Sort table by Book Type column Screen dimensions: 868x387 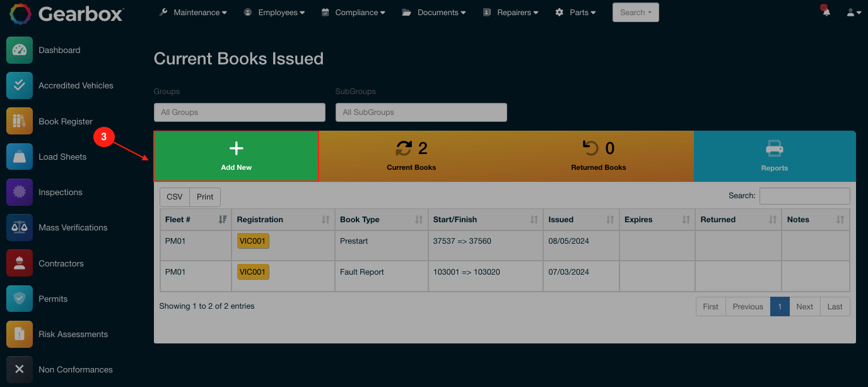coord(381,220)
